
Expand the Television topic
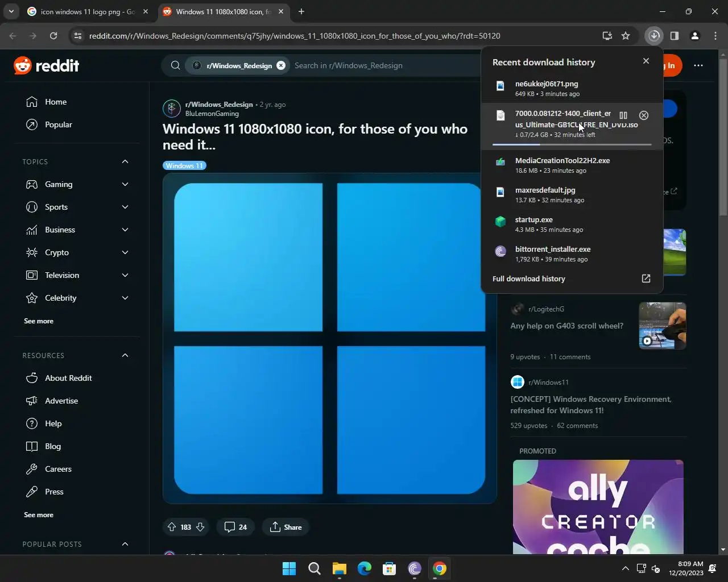point(125,275)
